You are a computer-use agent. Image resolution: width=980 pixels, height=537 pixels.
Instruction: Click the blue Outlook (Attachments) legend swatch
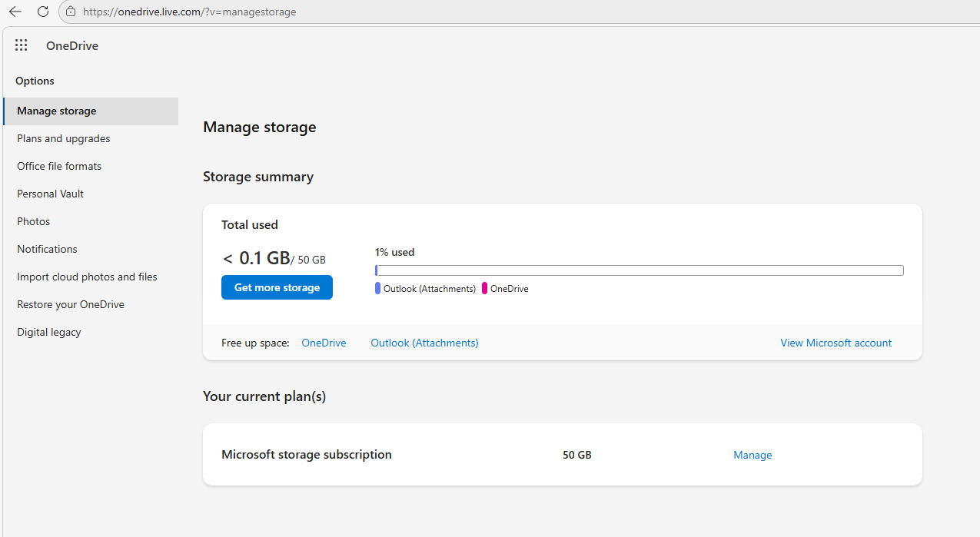click(x=377, y=289)
